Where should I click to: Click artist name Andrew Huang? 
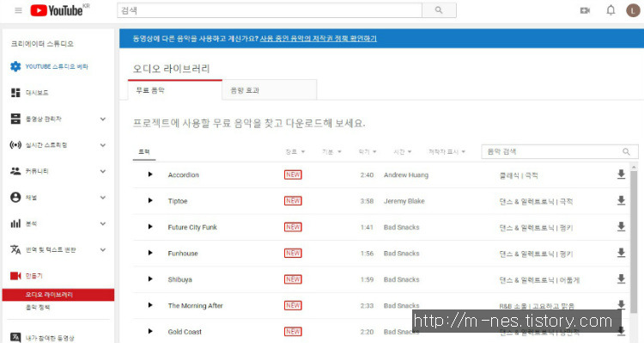tap(406, 175)
